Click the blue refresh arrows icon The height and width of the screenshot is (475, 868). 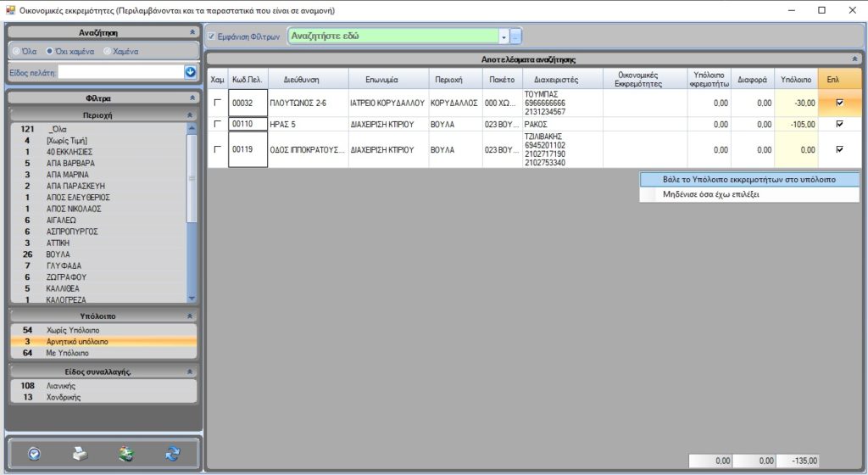coord(173,454)
